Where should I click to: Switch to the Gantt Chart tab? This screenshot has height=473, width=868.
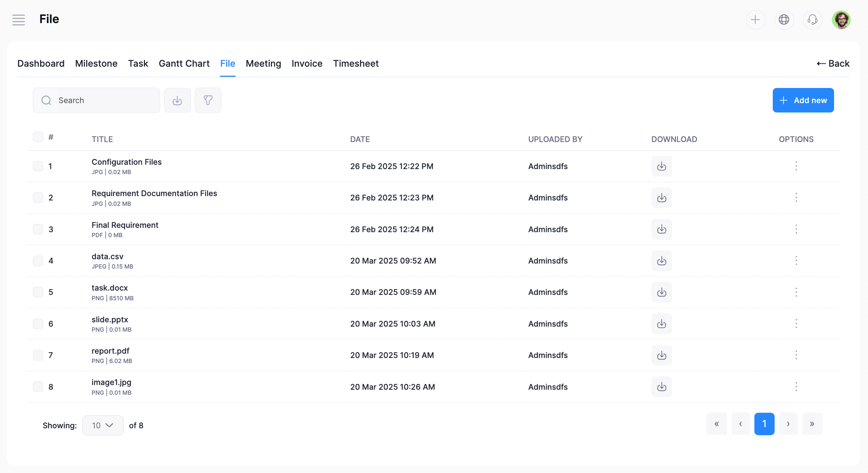point(184,63)
